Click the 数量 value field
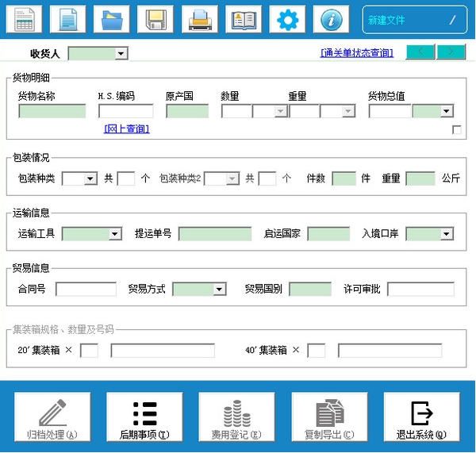This screenshot has height=453, width=476. (236, 111)
